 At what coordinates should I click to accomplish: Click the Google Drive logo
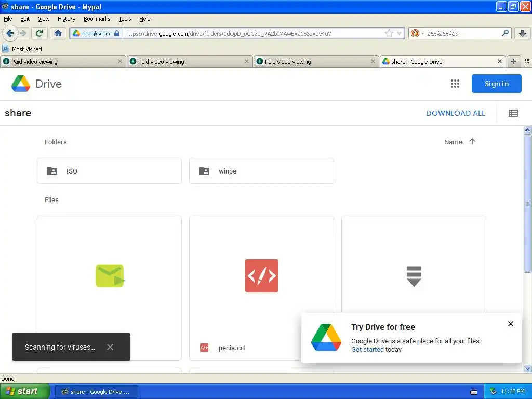click(37, 84)
